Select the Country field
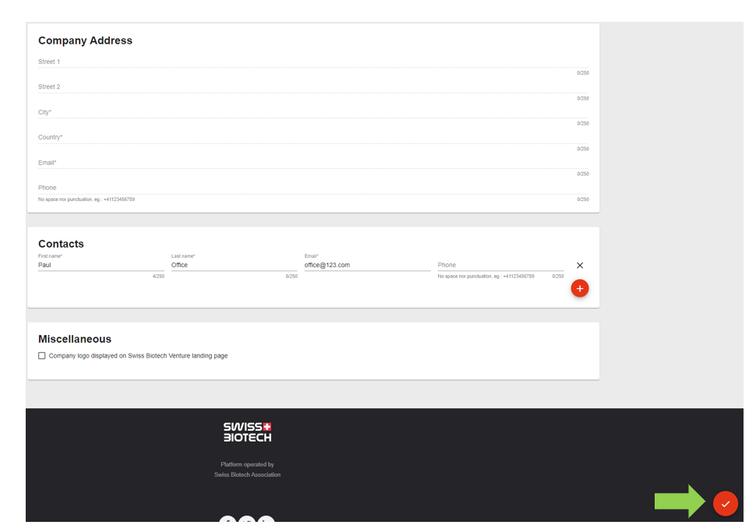The image size is (756, 532). tap(312, 137)
